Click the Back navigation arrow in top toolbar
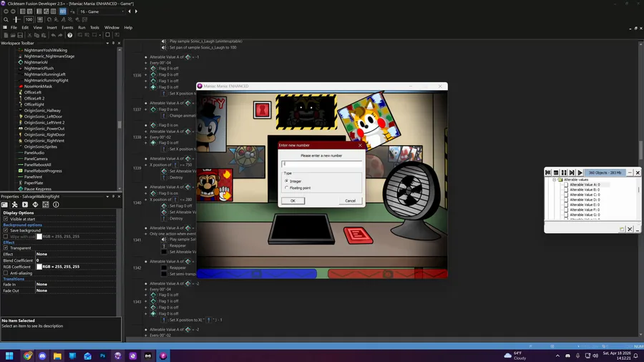Image resolution: width=644 pixels, height=362 pixels. [6, 11]
